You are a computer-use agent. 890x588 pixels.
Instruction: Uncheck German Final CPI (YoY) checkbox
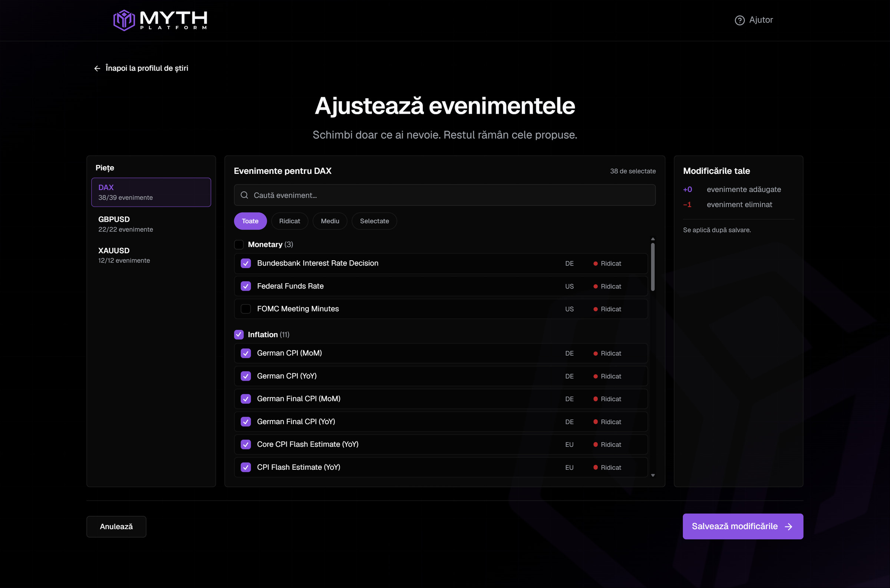pos(245,422)
